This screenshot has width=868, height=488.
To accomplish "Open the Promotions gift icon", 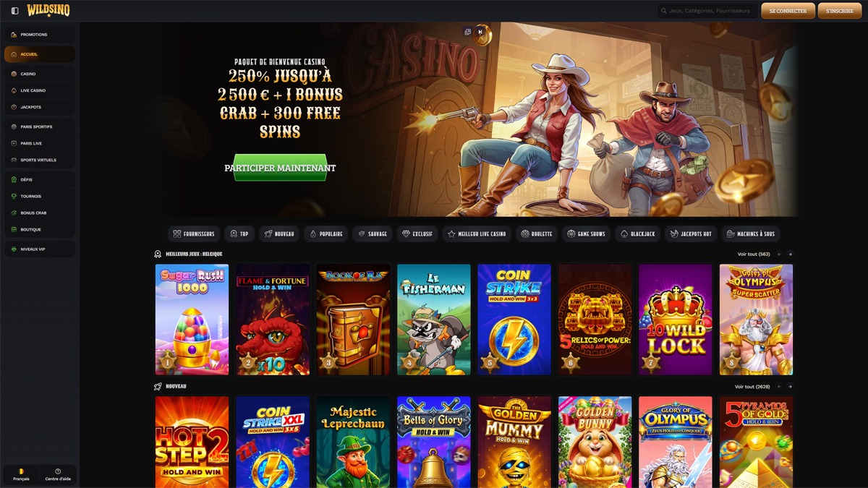I will tap(14, 35).
